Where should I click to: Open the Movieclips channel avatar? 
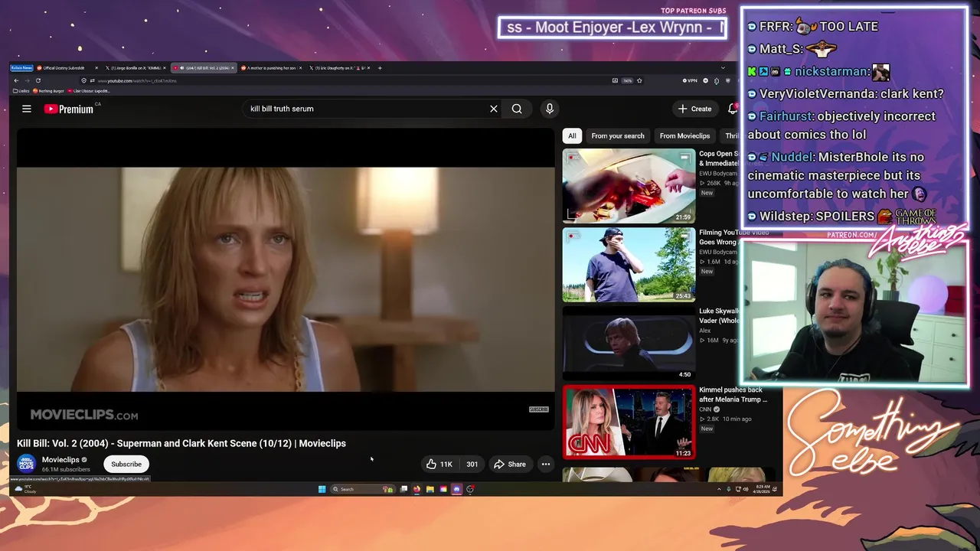pyautogui.click(x=27, y=464)
